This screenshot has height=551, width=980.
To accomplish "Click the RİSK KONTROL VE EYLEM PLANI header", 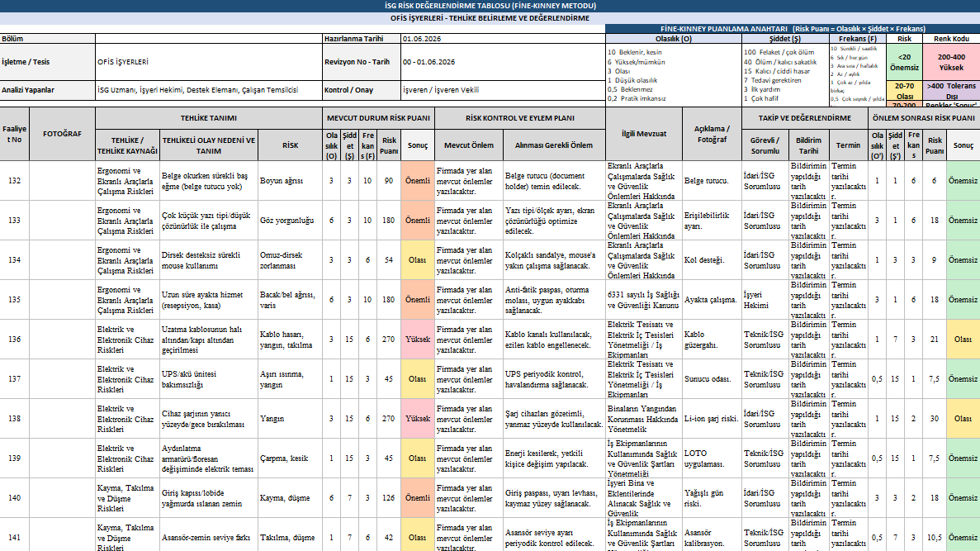I will pos(520,118).
